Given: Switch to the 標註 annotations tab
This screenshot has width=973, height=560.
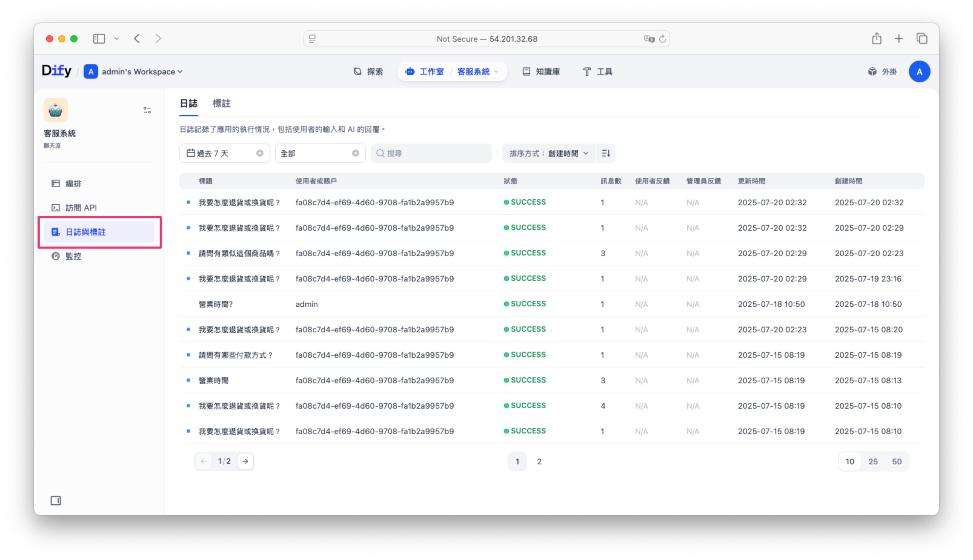Looking at the screenshot, I should pos(221,103).
